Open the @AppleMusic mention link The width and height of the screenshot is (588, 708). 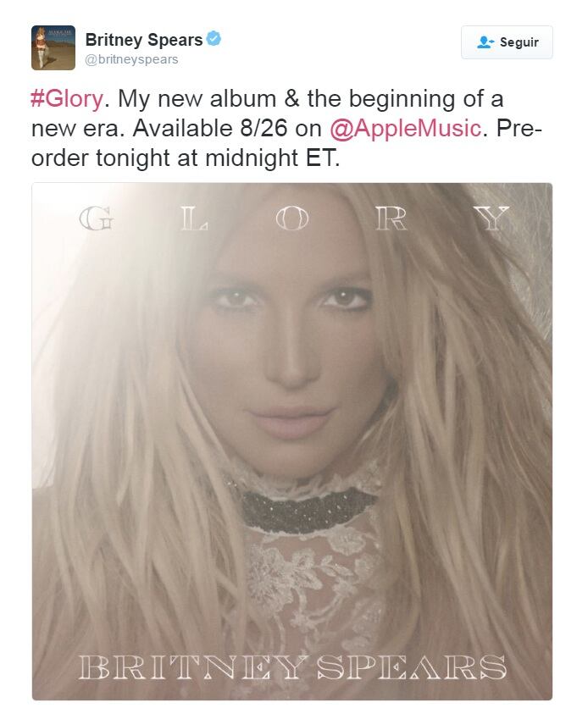click(406, 128)
